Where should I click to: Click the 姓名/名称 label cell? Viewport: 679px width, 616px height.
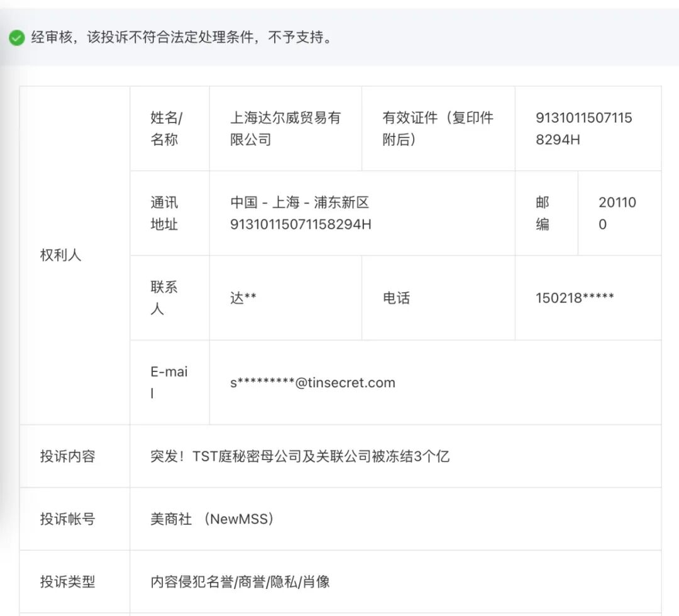[x=168, y=128]
